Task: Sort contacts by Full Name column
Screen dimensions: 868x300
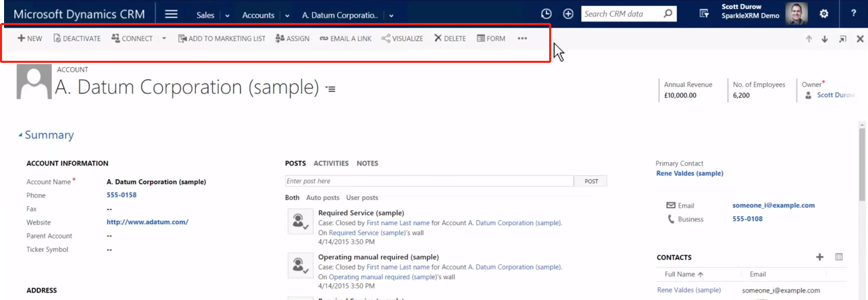Action: click(685, 274)
